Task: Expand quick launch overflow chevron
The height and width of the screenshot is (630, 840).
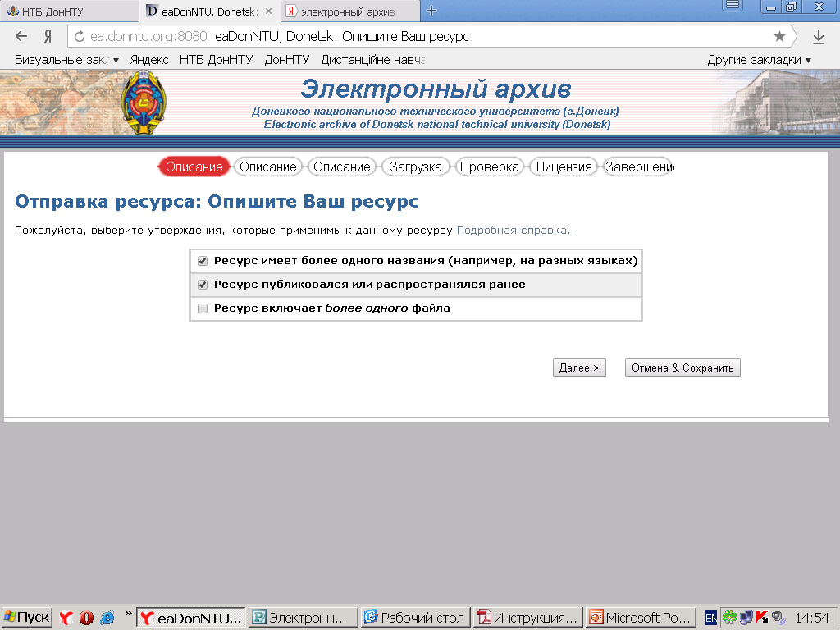Action: tap(128, 614)
